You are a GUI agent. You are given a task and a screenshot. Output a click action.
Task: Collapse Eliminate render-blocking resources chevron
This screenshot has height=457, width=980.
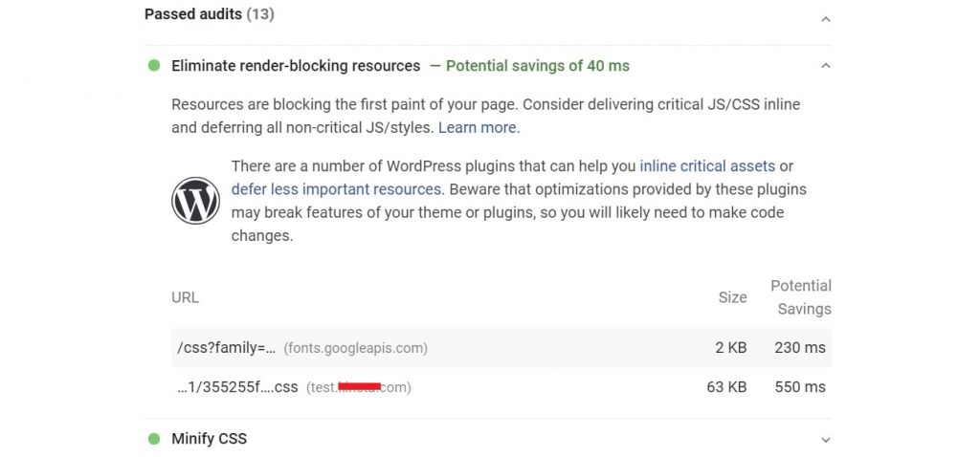(x=826, y=66)
